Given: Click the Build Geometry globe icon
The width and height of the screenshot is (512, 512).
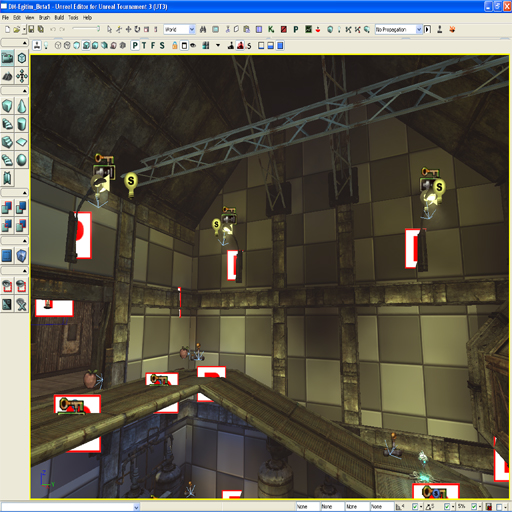Looking at the screenshot, I should [x=330, y=30].
